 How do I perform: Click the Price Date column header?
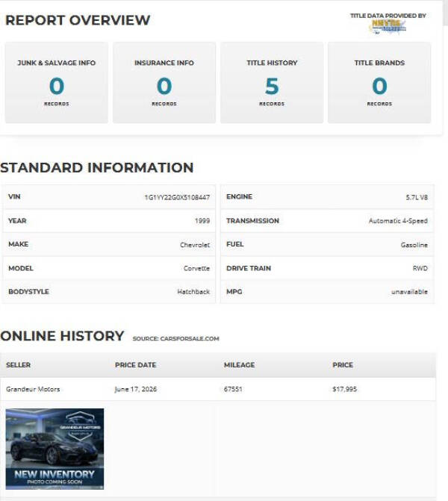click(x=135, y=365)
